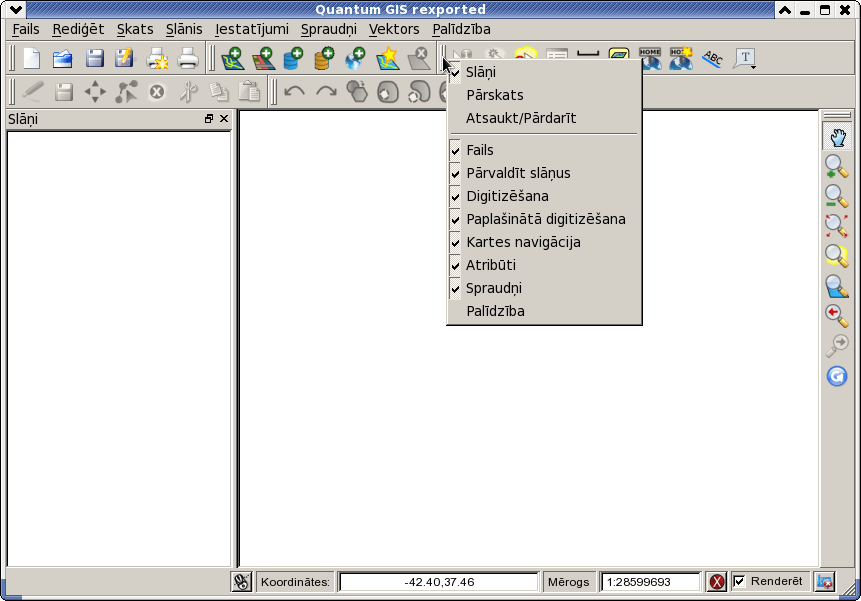Open a project using the blue folder icon
This screenshot has width=861, height=601.
63,58
